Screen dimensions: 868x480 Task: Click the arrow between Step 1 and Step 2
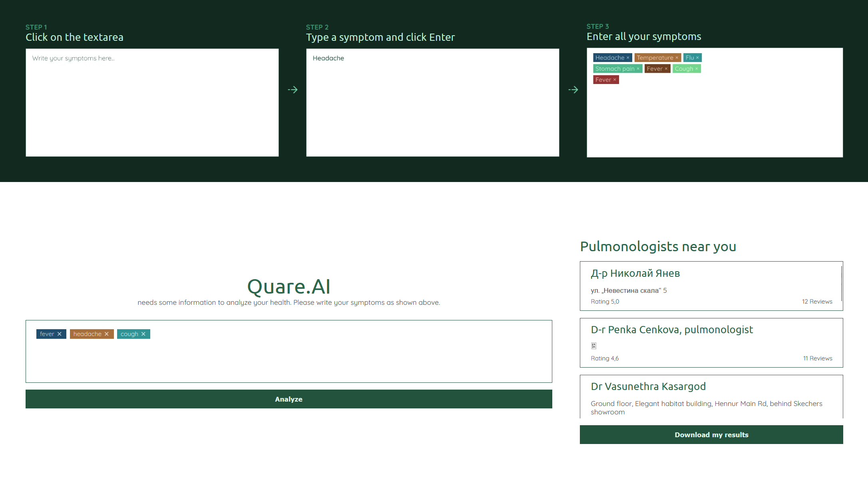293,90
